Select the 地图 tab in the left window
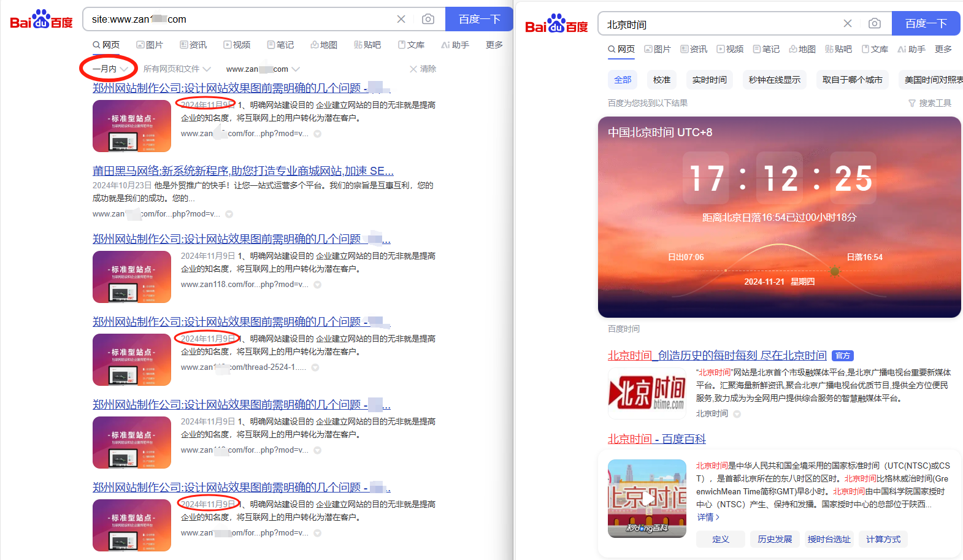This screenshot has height=560, width=963. click(x=324, y=45)
